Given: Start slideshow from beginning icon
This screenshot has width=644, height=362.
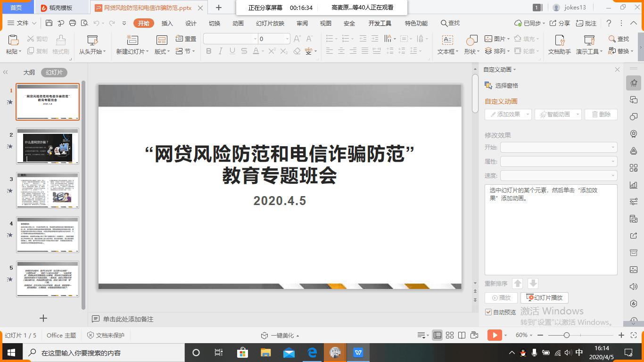Looking at the screenshot, I should click(x=92, y=41).
